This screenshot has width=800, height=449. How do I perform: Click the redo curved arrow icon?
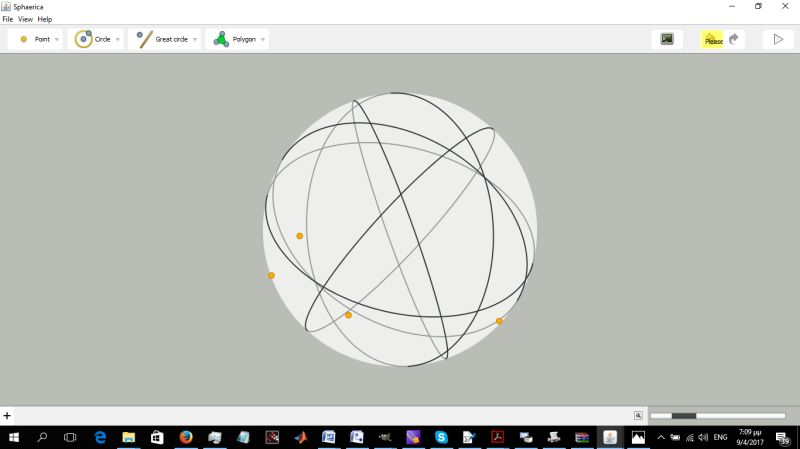tap(734, 39)
